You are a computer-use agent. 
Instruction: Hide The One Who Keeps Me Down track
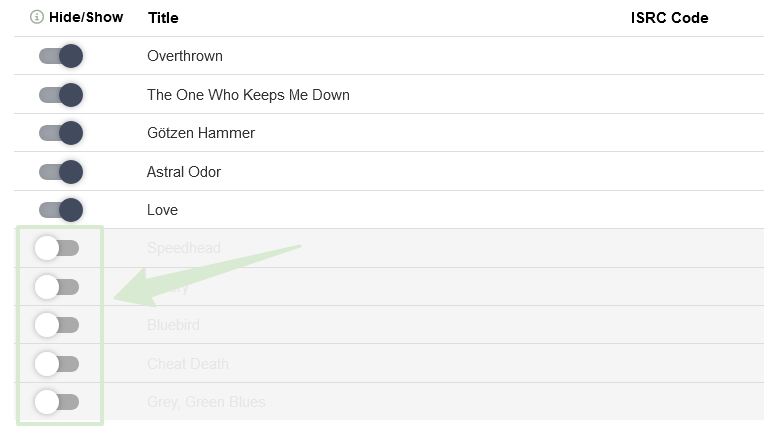tap(60, 95)
